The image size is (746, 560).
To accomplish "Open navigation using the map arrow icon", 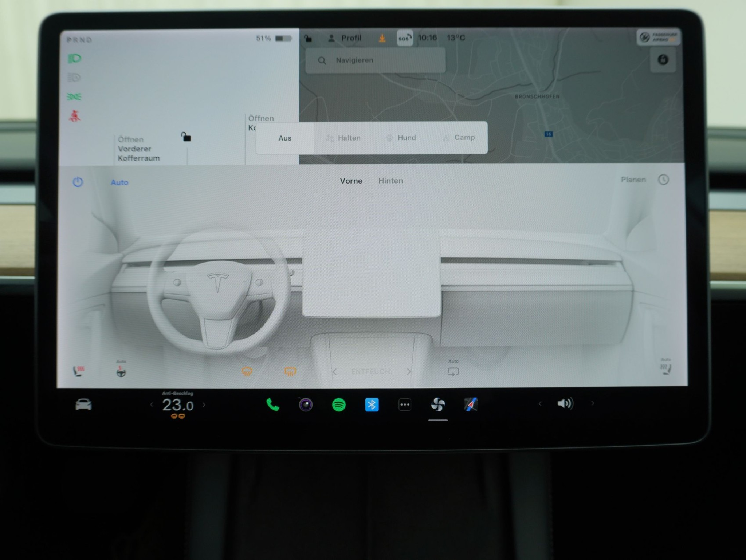I will (x=471, y=404).
